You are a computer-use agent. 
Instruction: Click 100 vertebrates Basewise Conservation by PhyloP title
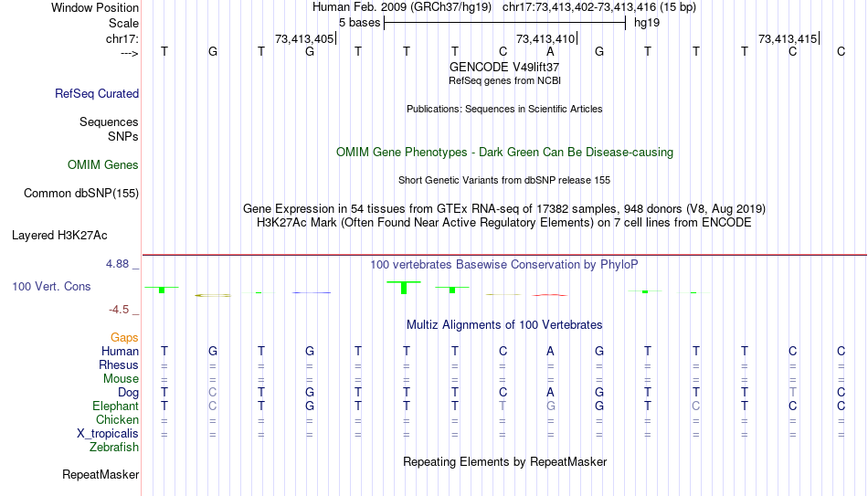pyautogui.click(x=503, y=265)
